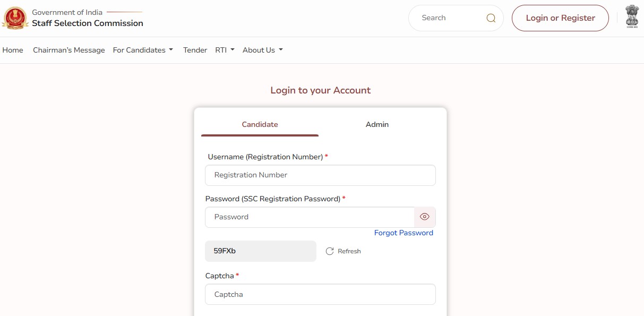Switch to the Admin login tab
The height and width of the screenshot is (316, 644).
coord(377,124)
